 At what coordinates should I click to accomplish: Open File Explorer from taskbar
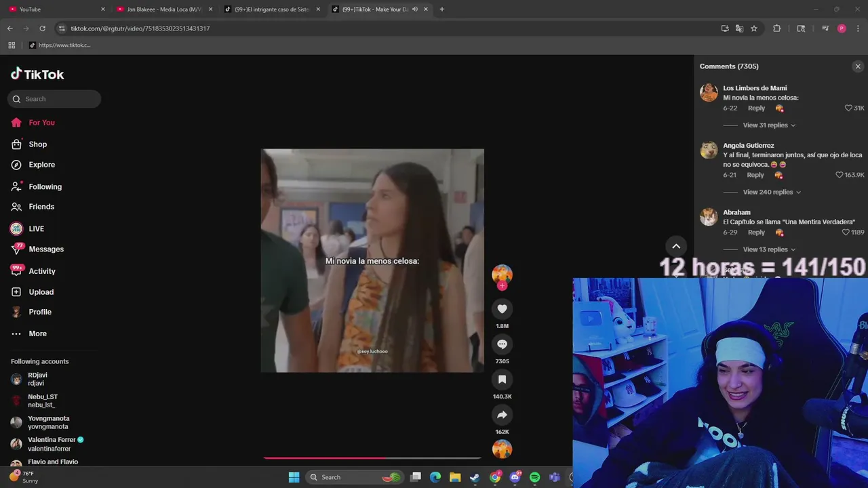click(455, 477)
